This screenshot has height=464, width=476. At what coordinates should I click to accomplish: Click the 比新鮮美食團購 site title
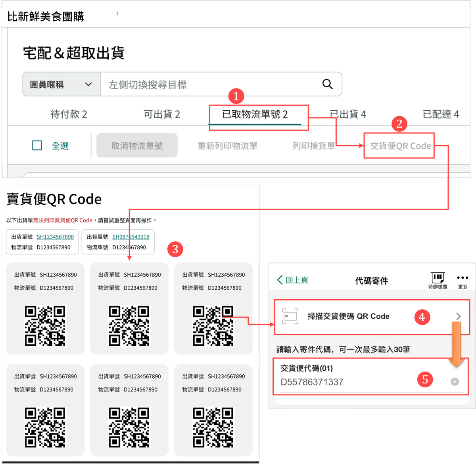[46, 16]
